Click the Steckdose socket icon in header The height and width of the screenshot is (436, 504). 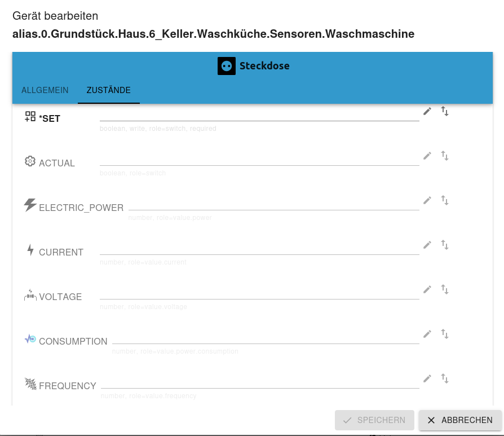point(227,66)
